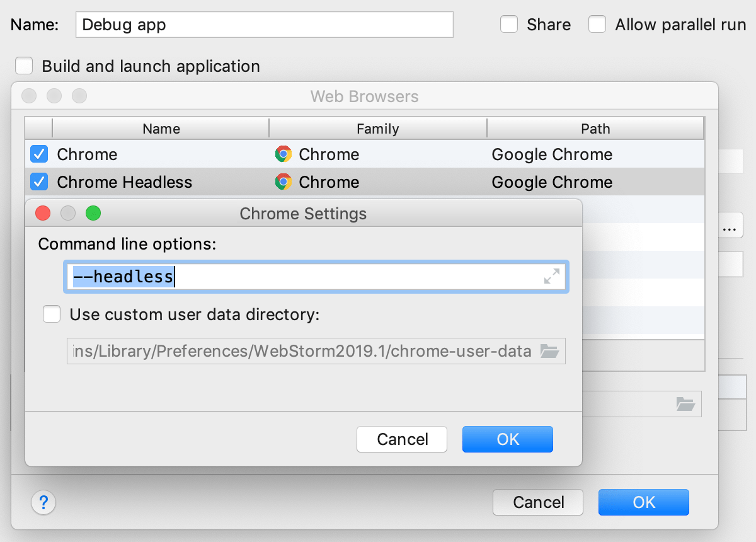Click the Chrome icon in the Chrome row
This screenshot has width=756, height=542.
click(283, 154)
